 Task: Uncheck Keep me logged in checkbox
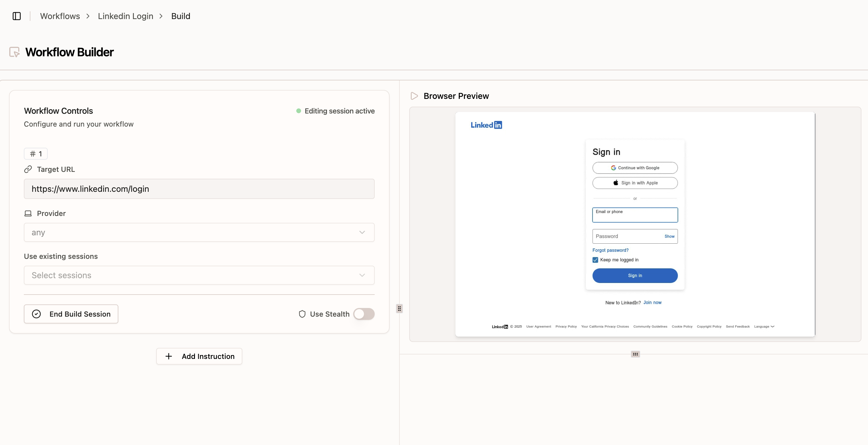tap(595, 260)
